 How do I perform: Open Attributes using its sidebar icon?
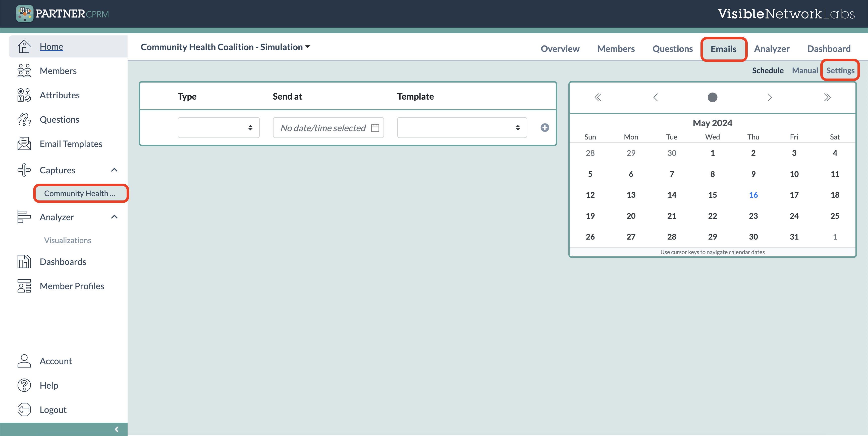click(24, 95)
